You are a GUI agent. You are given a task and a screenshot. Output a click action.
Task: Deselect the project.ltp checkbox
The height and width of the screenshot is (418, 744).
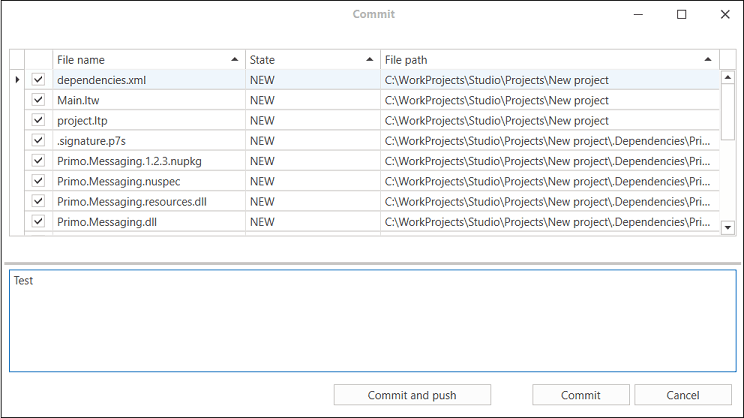pos(38,120)
